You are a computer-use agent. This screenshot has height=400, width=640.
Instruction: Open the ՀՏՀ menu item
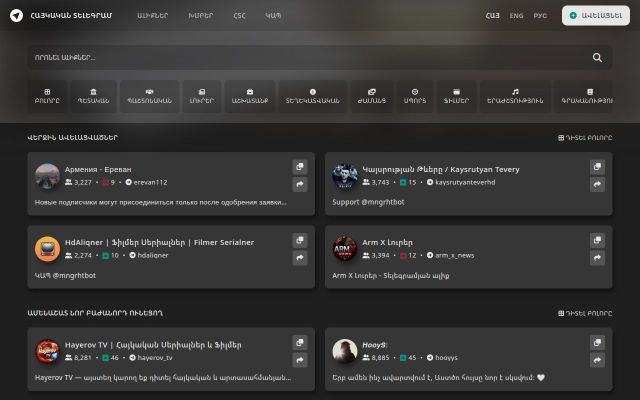point(240,16)
